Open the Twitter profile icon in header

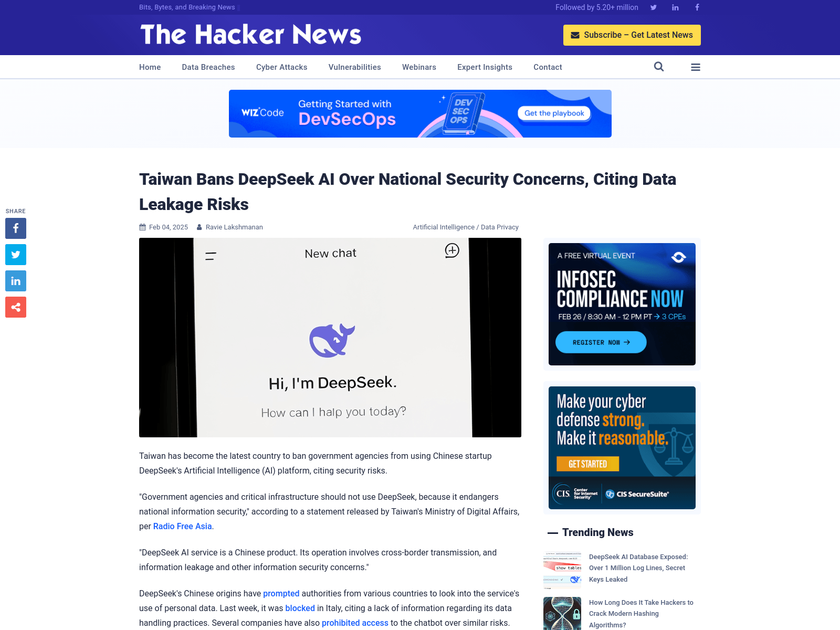coord(654,7)
